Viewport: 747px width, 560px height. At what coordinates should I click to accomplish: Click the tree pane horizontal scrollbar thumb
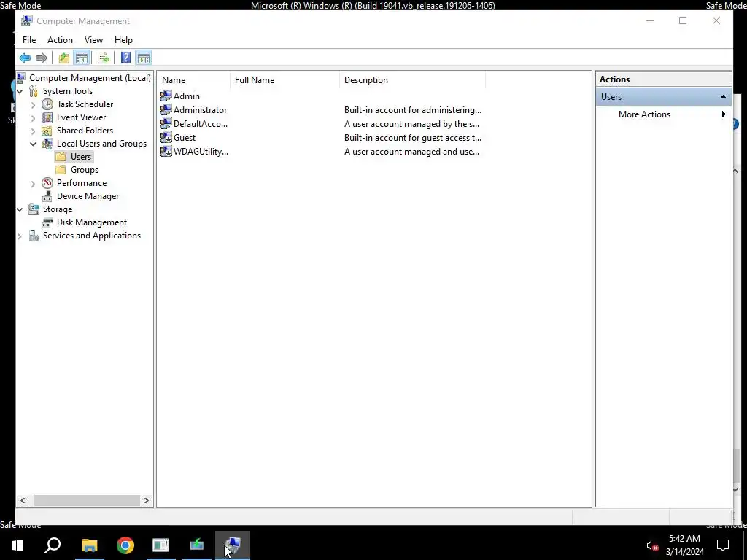(86, 500)
